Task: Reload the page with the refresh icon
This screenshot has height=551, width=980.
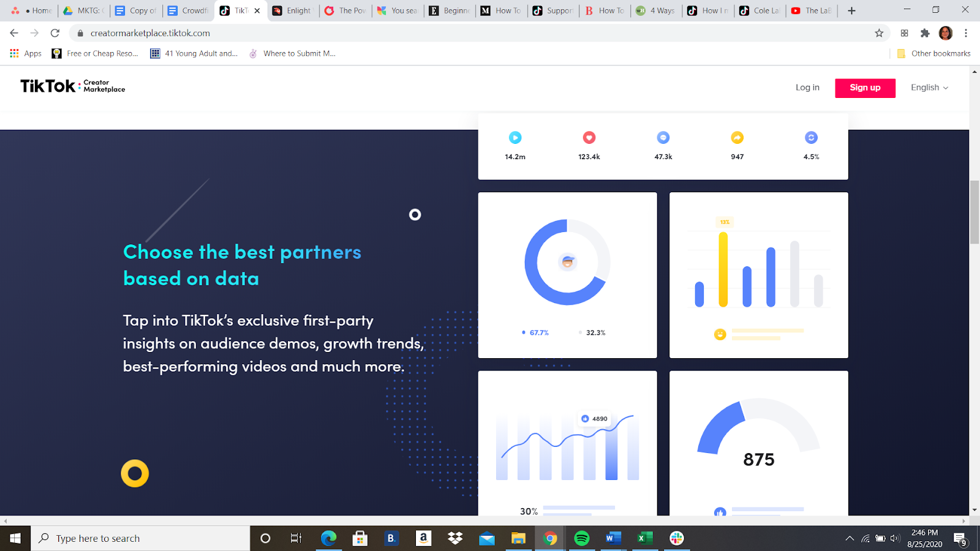Action: pyautogui.click(x=55, y=33)
